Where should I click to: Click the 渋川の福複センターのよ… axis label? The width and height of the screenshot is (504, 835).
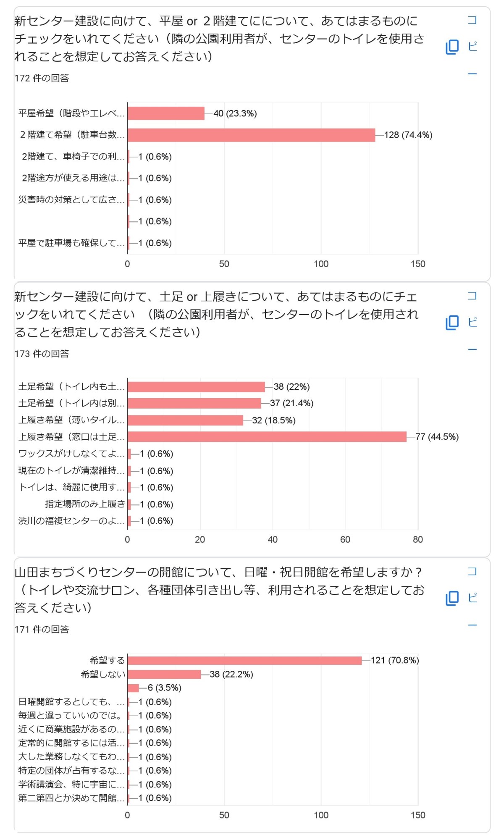coord(71,521)
